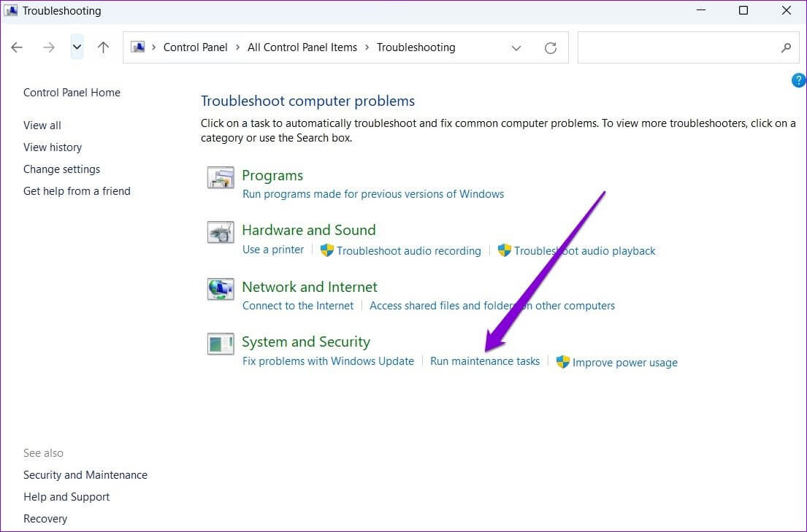The height and width of the screenshot is (532, 807).
Task: Click the shield icon beside Troubleshoot audio playback
Action: [x=505, y=250]
